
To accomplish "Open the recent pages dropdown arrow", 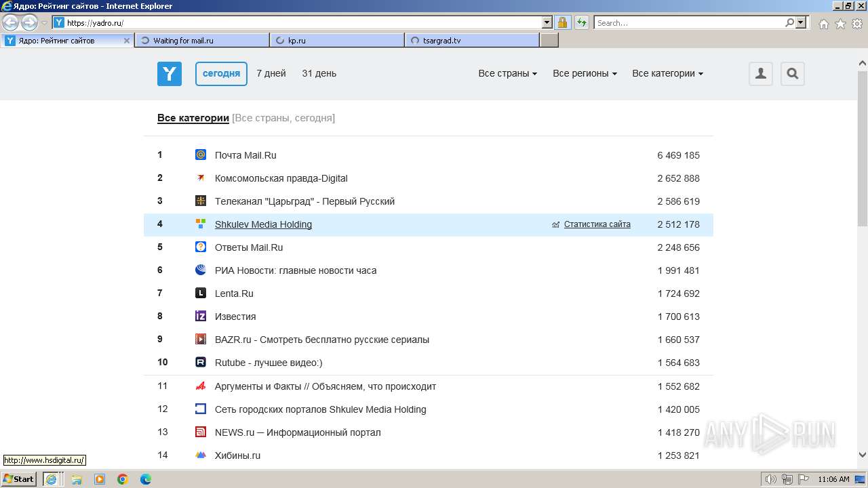I will (44, 23).
